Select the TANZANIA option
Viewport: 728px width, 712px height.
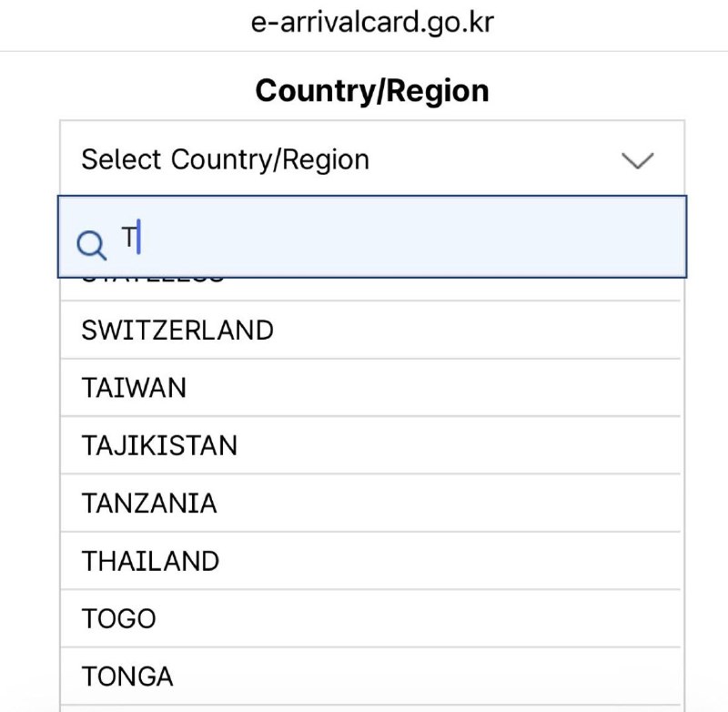pyautogui.click(x=149, y=503)
